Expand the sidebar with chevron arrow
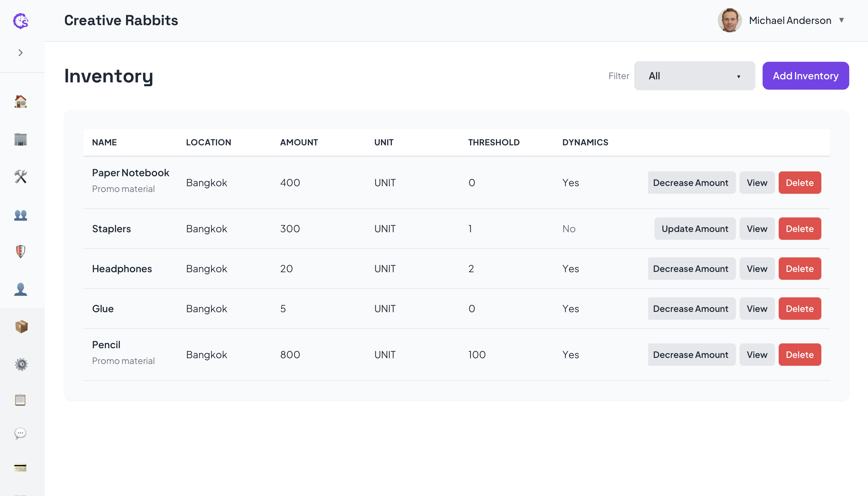Image resolution: width=868 pixels, height=496 pixels. tap(20, 52)
